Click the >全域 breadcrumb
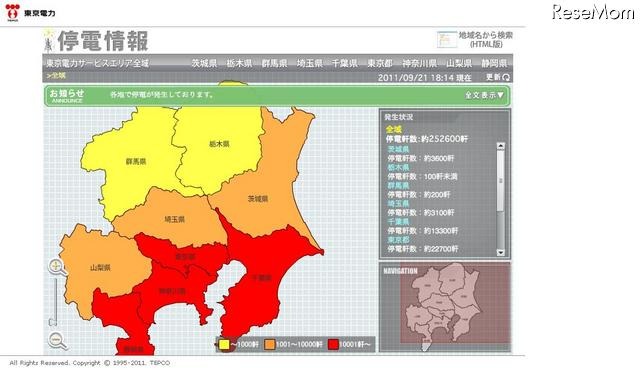The width and height of the screenshot is (640, 371). tap(56, 76)
